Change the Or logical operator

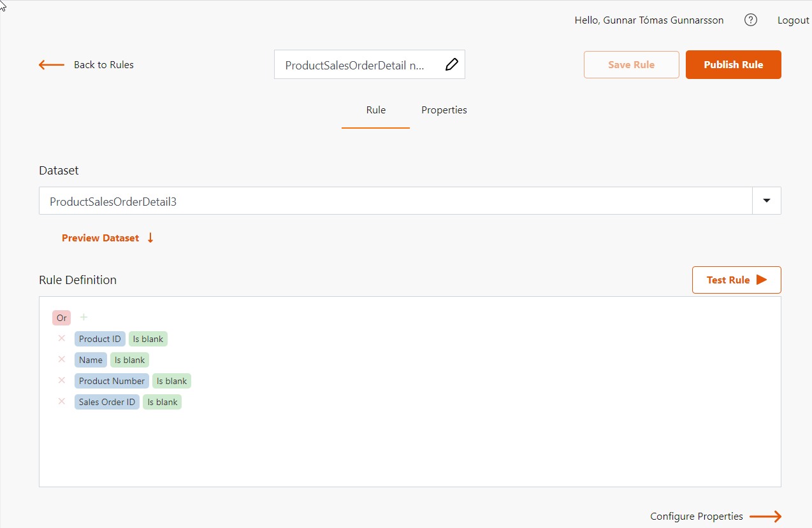[62, 318]
